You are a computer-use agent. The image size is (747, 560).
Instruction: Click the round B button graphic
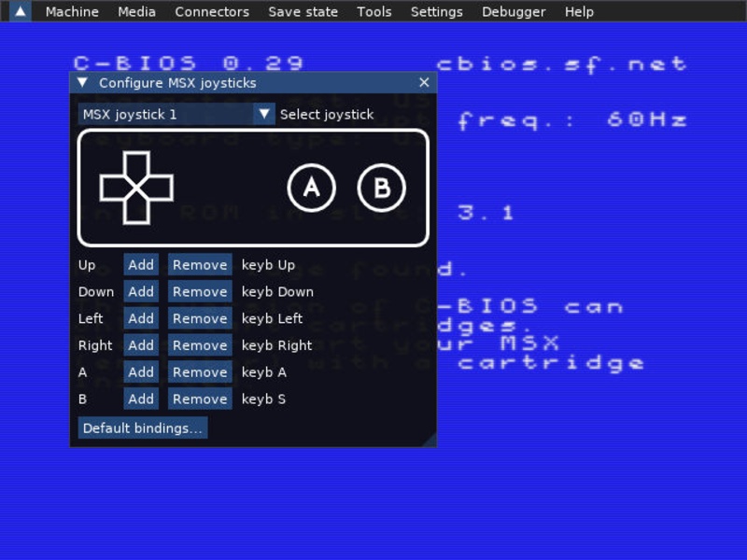coord(382,188)
